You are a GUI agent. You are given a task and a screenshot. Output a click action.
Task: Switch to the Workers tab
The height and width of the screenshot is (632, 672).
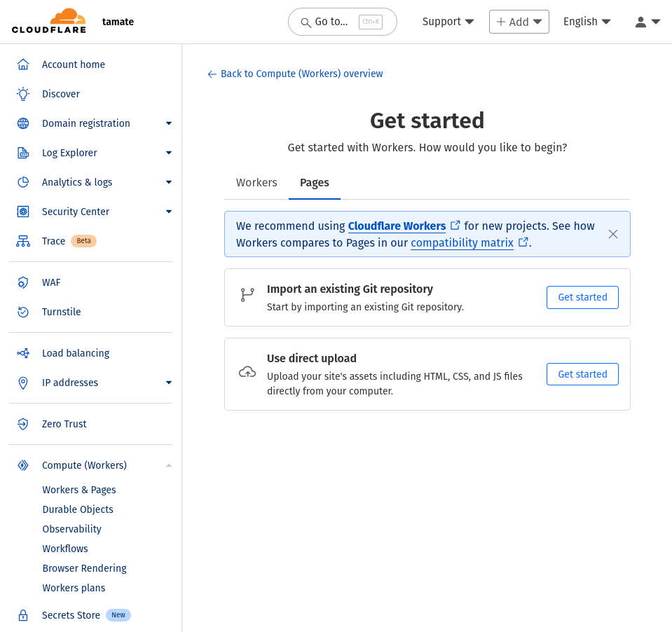click(x=256, y=182)
